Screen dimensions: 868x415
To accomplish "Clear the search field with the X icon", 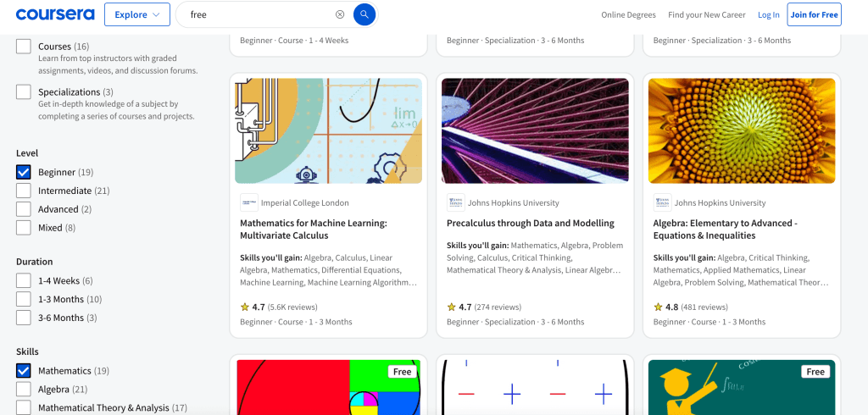I will [340, 14].
